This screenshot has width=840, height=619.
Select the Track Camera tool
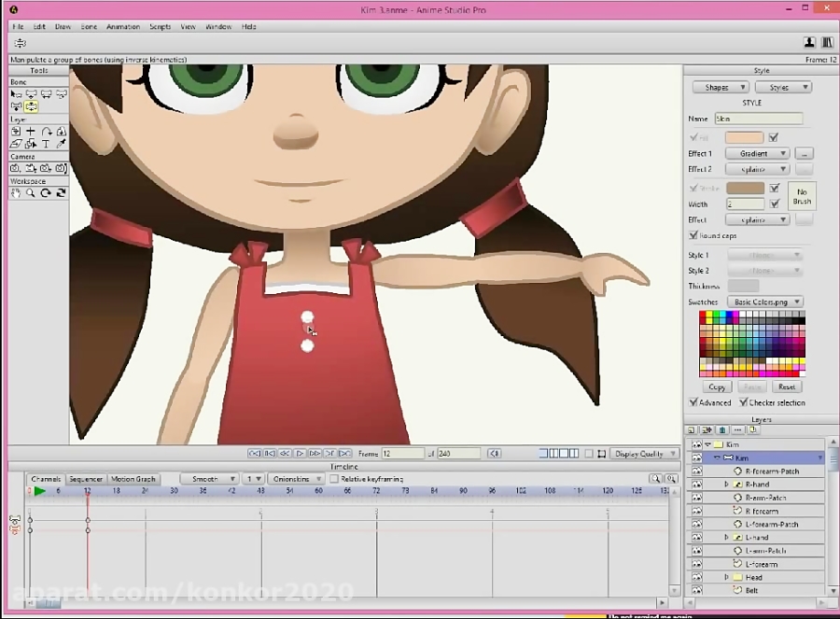(15, 166)
